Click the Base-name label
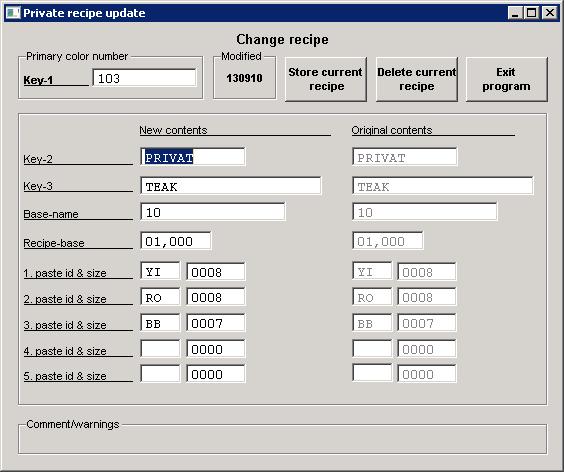The height and width of the screenshot is (472, 564). point(51,214)
